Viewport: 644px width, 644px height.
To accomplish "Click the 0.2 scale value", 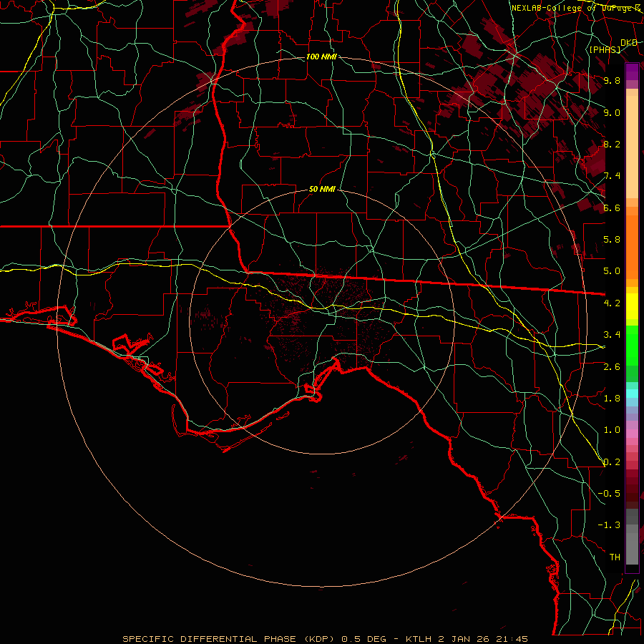I will point(612,462).
